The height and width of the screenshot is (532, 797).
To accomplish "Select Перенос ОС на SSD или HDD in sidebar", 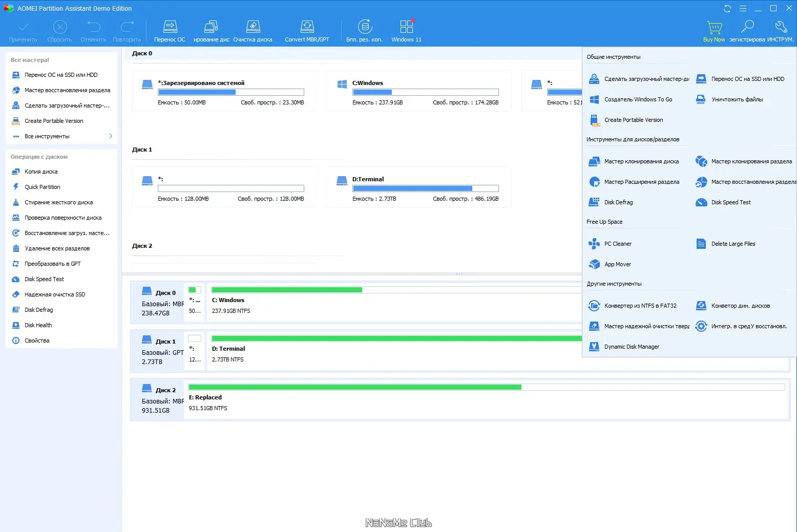I will pos(61,75).
